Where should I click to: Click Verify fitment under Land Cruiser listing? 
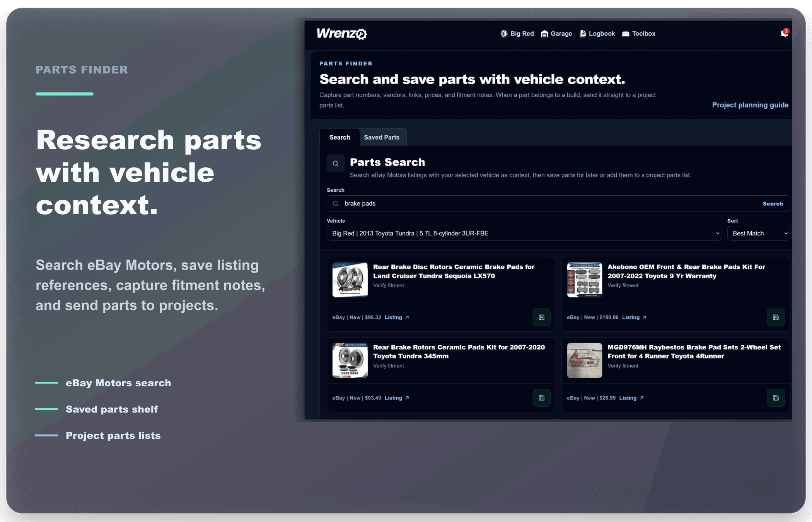pos(388,285)
